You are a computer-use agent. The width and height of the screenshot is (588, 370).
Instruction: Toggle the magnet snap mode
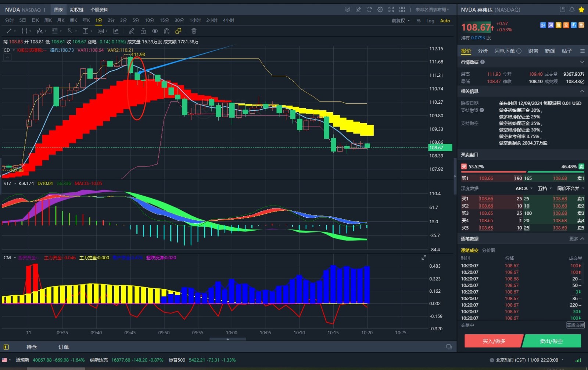[166, 31]
